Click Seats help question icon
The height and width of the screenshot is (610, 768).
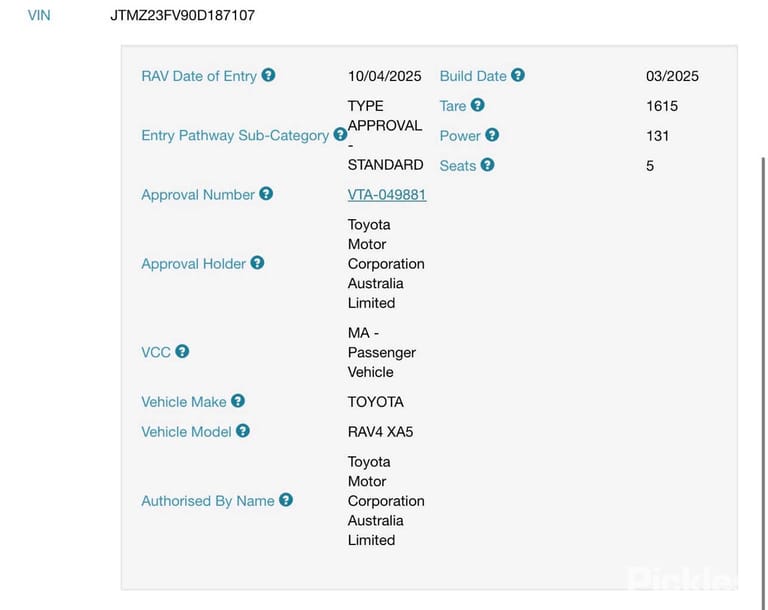(x=487, y=165)
